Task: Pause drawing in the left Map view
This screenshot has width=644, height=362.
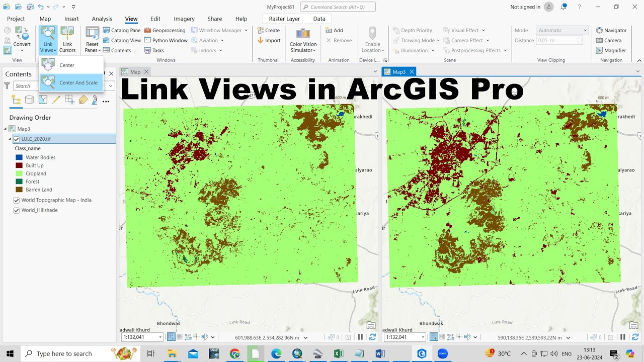Action: click(360, 337)
